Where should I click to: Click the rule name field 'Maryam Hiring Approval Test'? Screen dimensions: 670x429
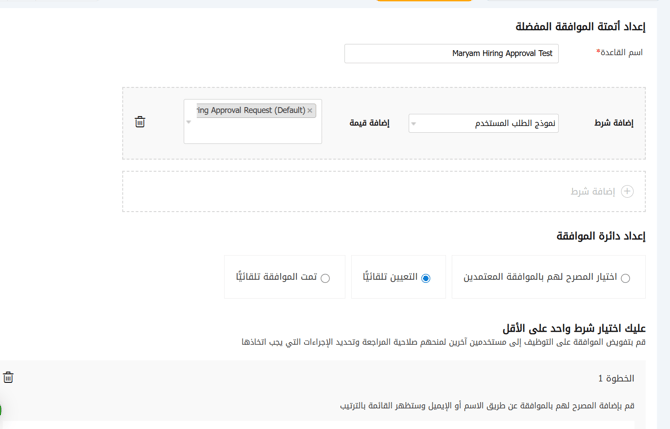pos(451,53)
